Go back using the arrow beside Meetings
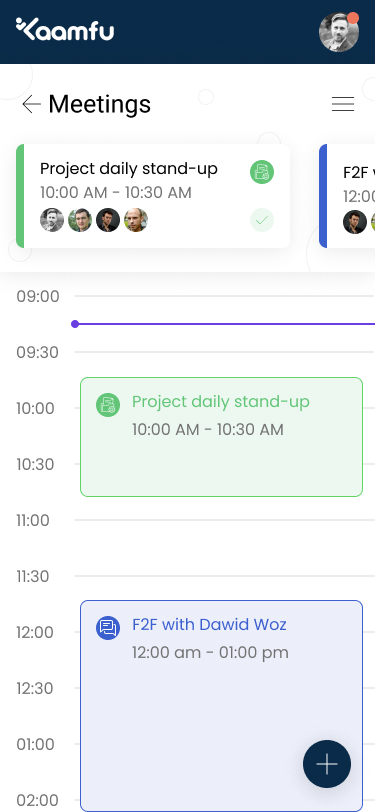The height and width of the screenshot is (812, 375). [x=31, y=104]
